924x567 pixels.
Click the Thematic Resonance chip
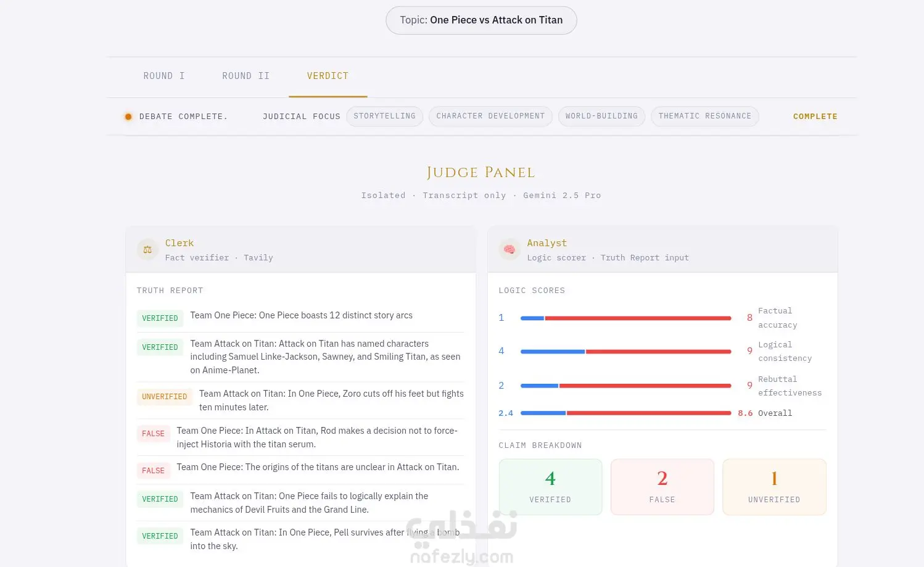point(705,116)
